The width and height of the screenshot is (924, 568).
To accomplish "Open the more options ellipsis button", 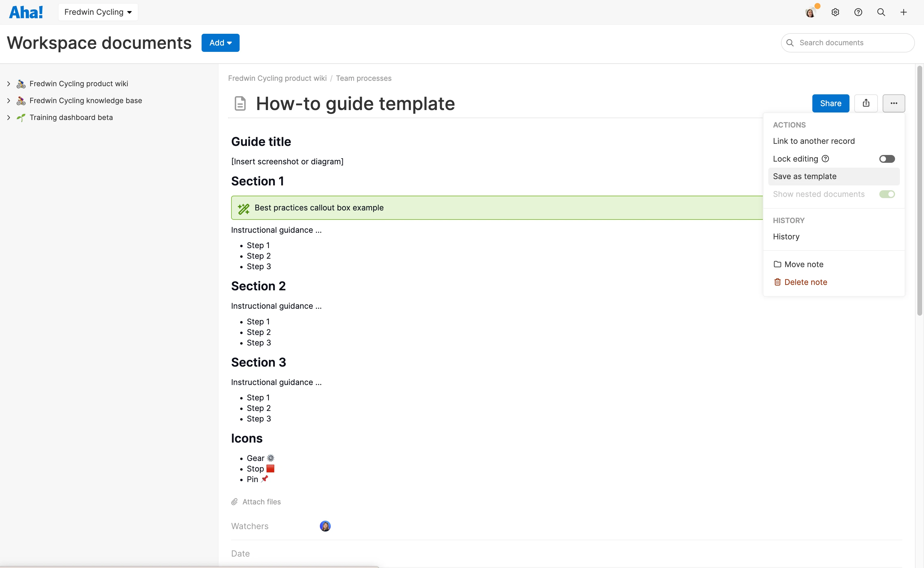I will click(894, 103).
